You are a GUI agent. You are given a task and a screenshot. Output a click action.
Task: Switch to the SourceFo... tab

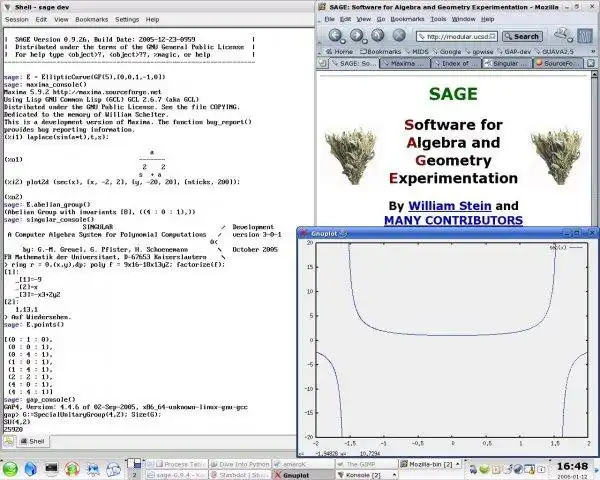[x=558, y=64]
